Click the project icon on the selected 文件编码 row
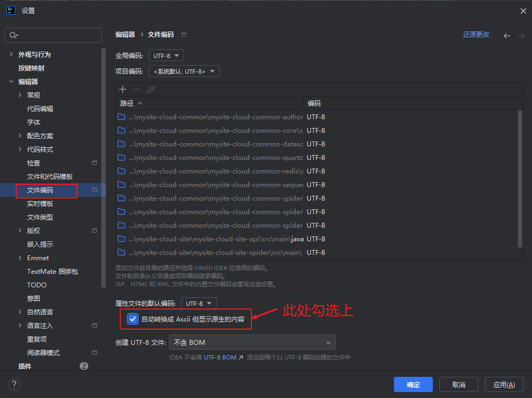Image resolution: width=532 pixels, height=398 pixels. coord(94,190)
